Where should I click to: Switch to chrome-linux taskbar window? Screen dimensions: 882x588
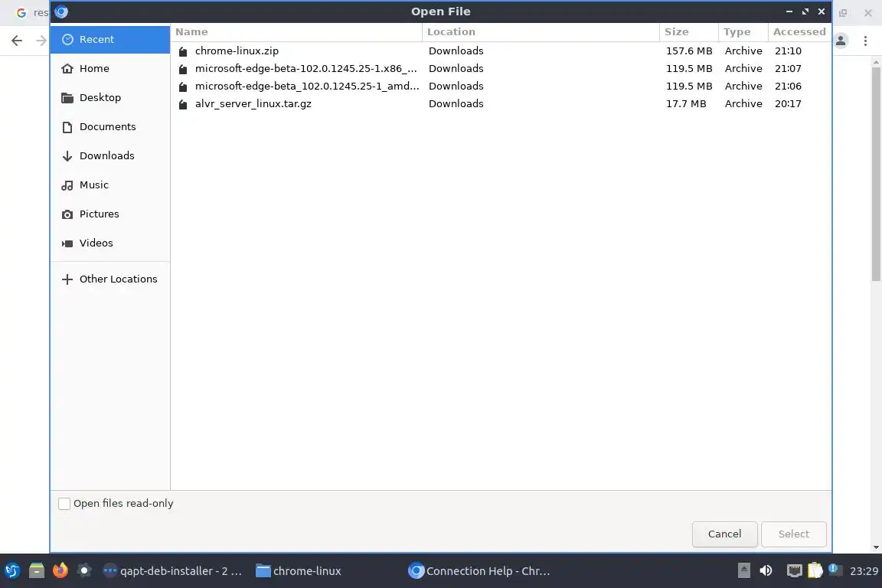[299, 571]
